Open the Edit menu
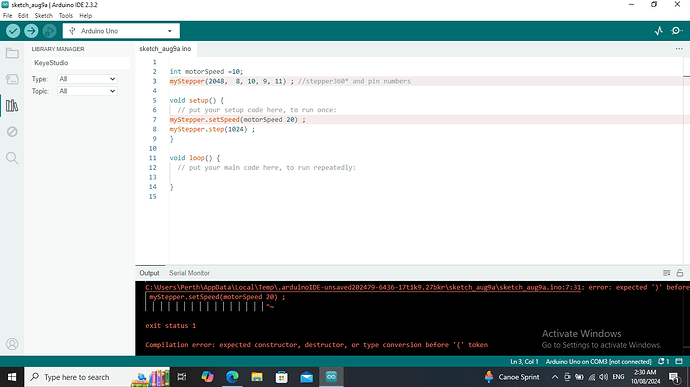Screen dimensions: 690x387 pos(23,15)
